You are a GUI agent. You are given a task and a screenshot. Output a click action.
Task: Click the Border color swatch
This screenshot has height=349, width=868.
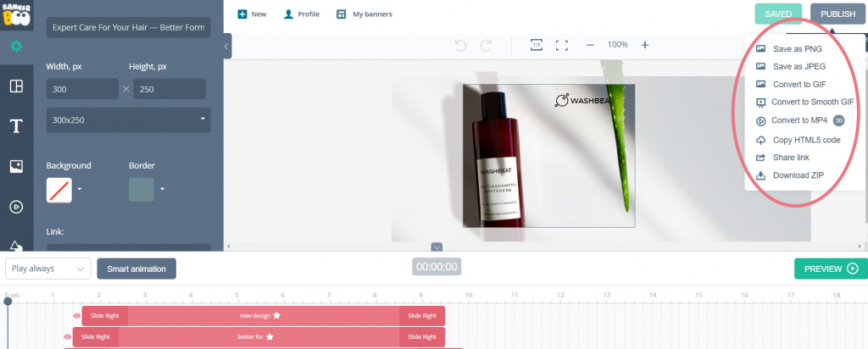[142, 190]
